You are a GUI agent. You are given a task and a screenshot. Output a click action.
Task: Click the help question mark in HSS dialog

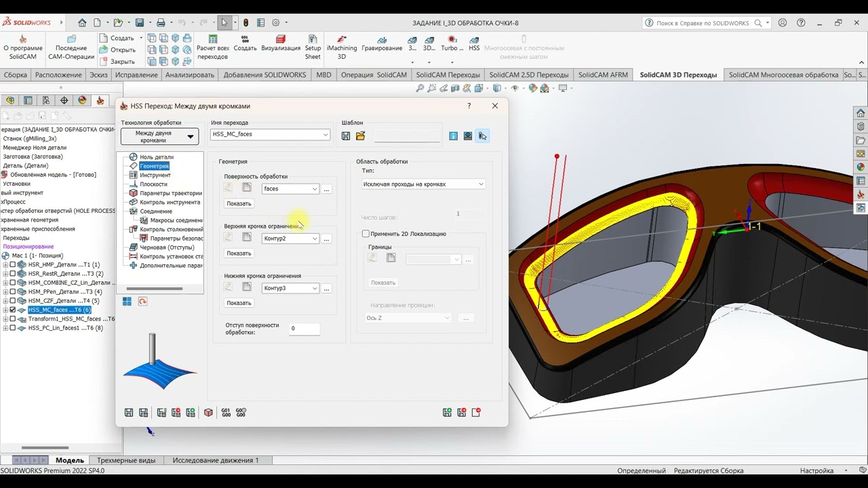tap(469, 106)
